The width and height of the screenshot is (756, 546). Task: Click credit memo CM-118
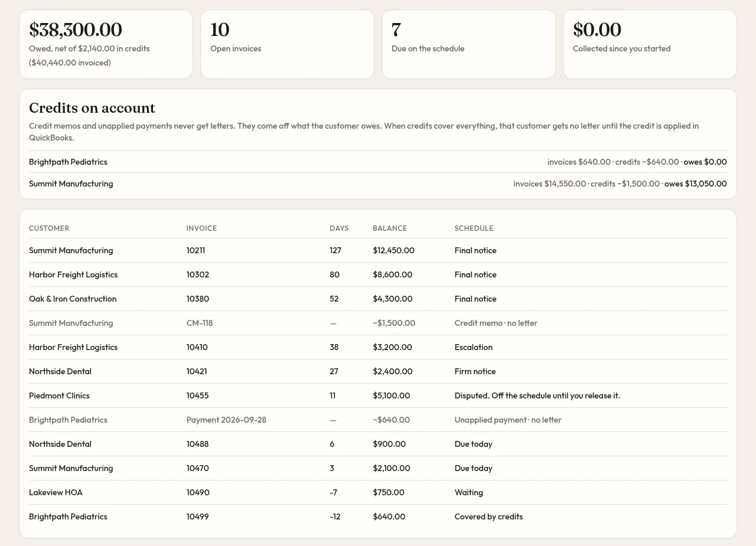click(200, 323)
